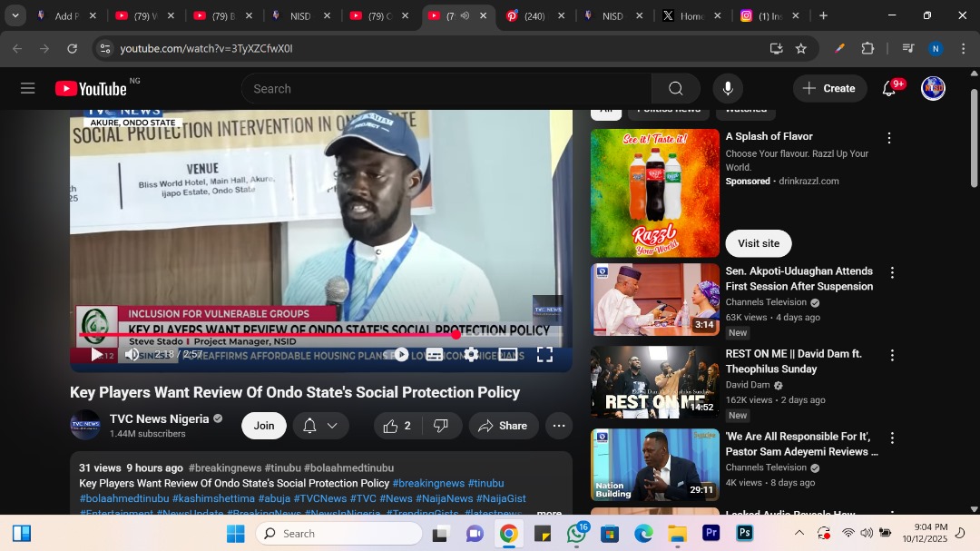Click the Windows taskbar search box
This screenshot has width=980, height=551.
click(338, 534)
